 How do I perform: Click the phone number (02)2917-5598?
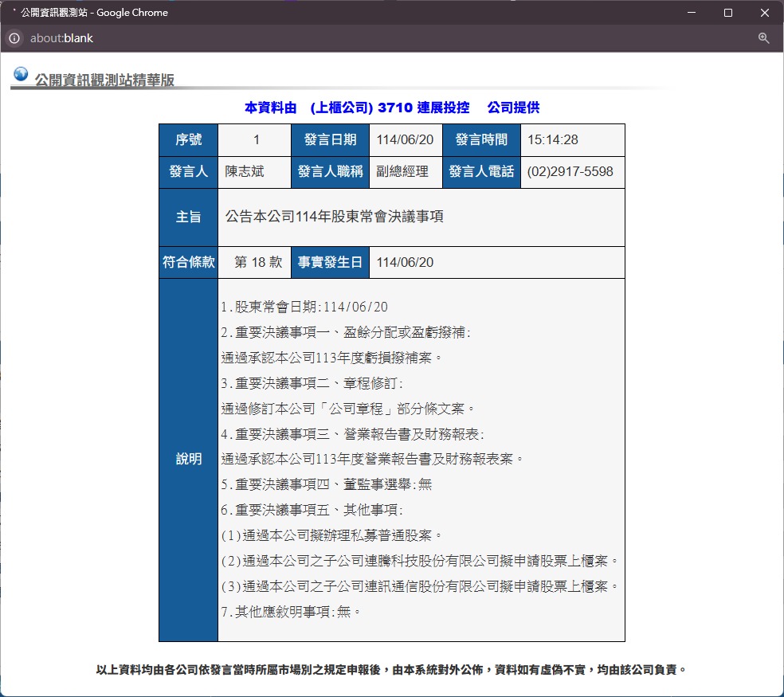[x=570, y=171]
